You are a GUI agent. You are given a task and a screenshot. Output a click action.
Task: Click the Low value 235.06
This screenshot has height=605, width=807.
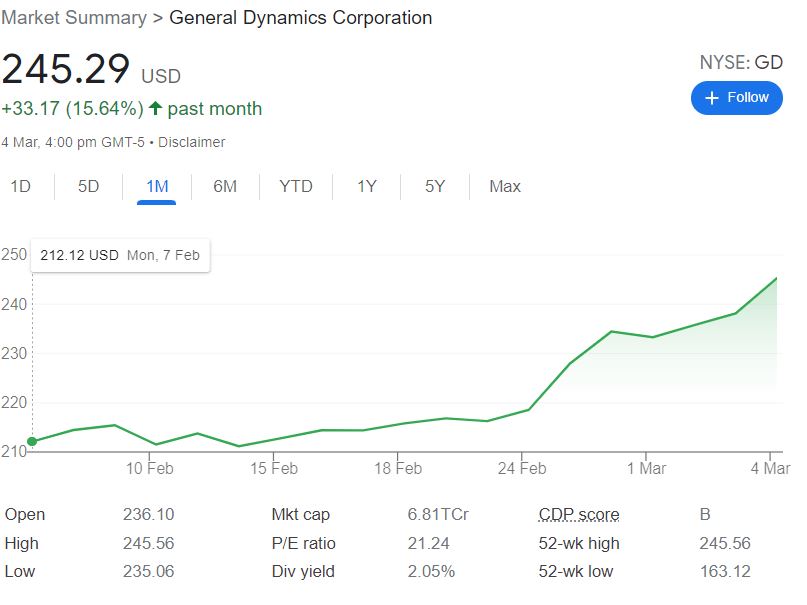pyautogui.click(x=149, y=572)
